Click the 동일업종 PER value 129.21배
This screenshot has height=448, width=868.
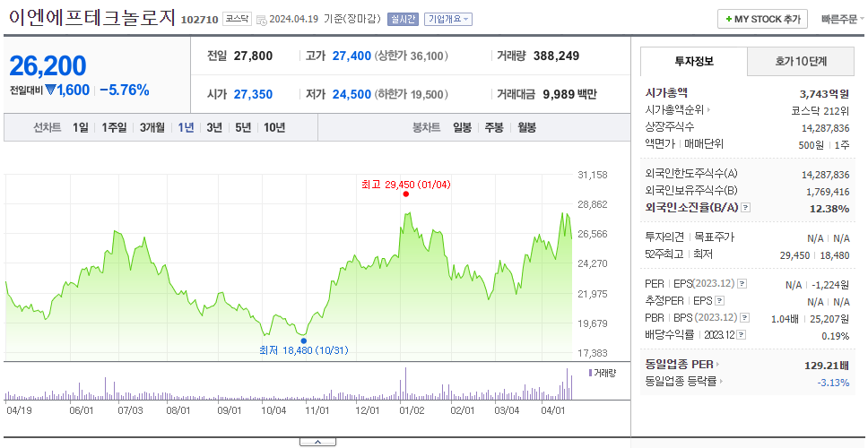point(827,365)
